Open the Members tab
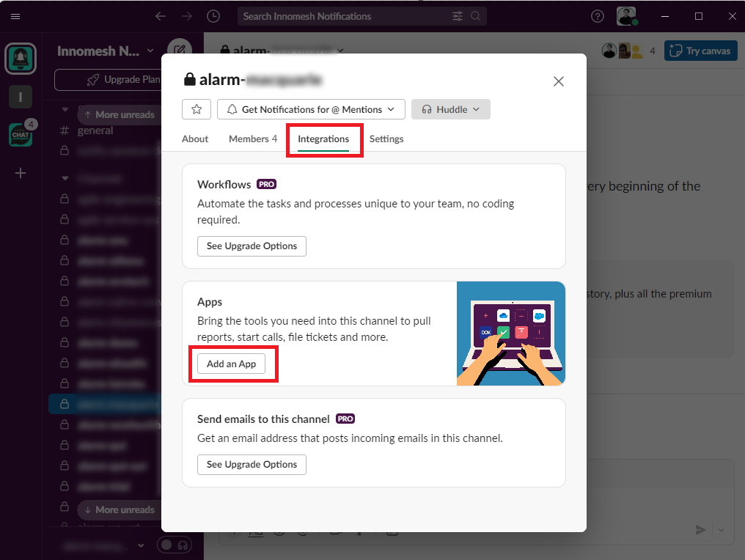The image size is (745, 560). click(253, 139)
